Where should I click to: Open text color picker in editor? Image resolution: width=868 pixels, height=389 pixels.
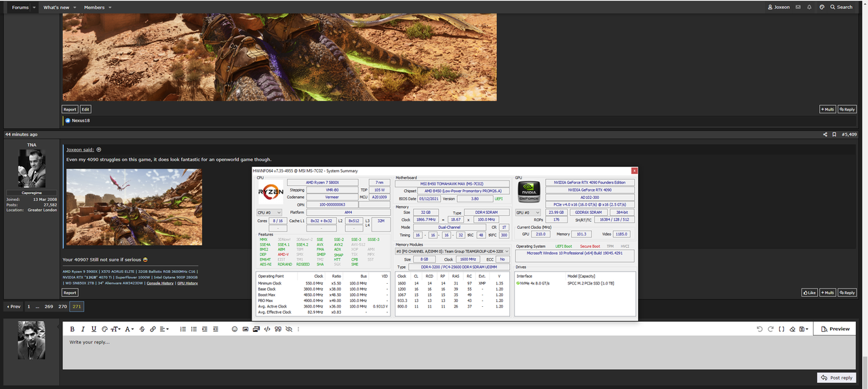coord(104,329)
